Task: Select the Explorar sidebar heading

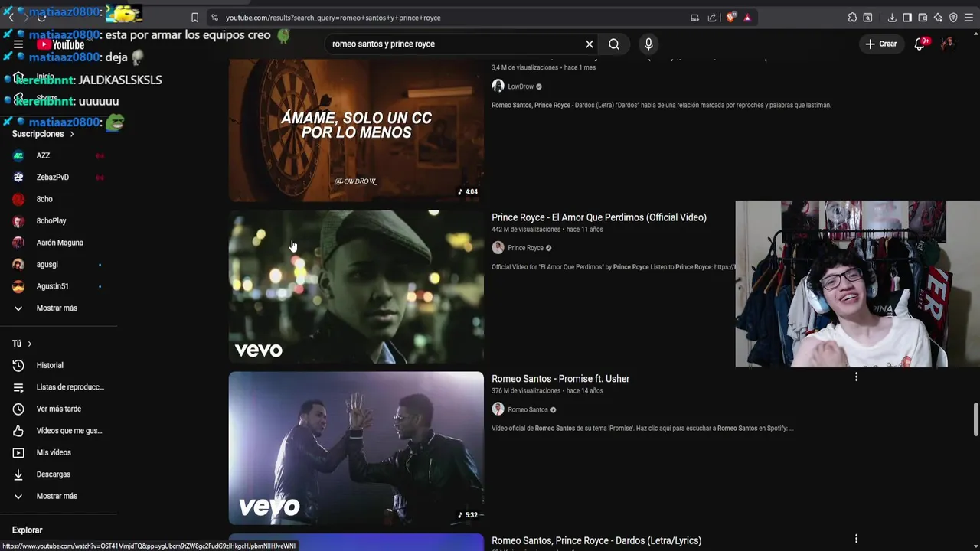Action: (x=27, y=530)
